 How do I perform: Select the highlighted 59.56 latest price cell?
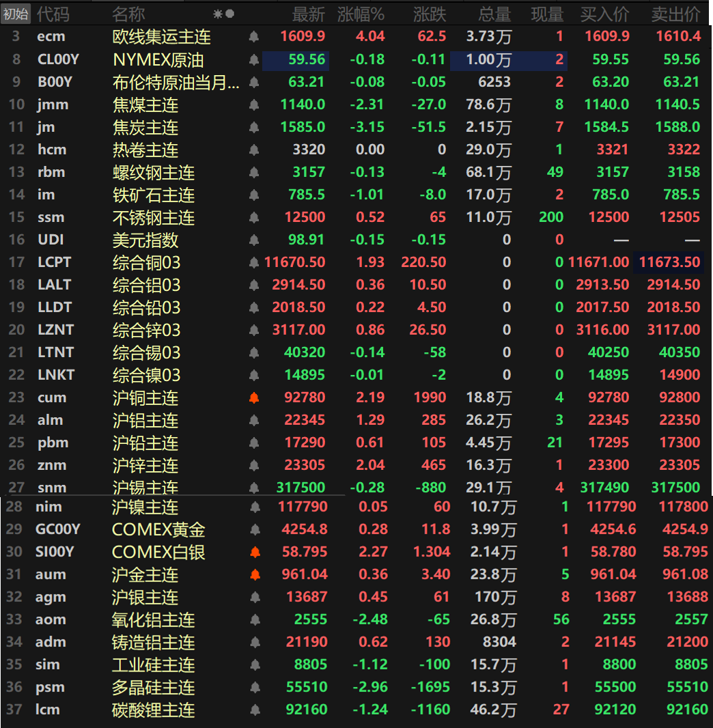(x=296, y=60)
